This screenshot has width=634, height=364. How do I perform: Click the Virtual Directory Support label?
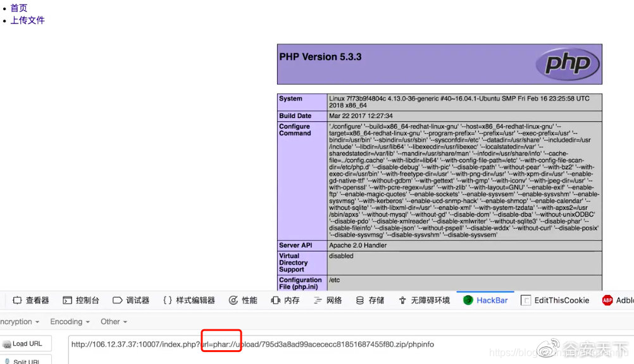pyautogui.click(x=294, y=263)
